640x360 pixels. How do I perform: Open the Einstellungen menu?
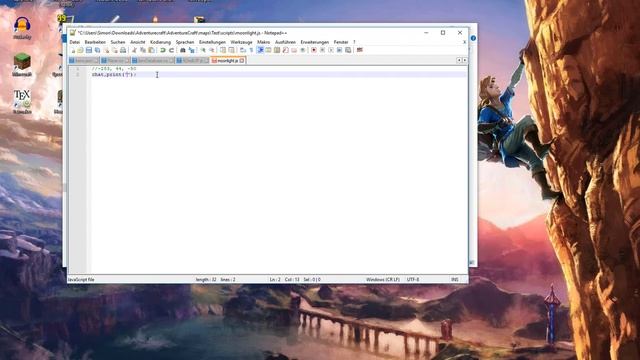tap(212, 42)
